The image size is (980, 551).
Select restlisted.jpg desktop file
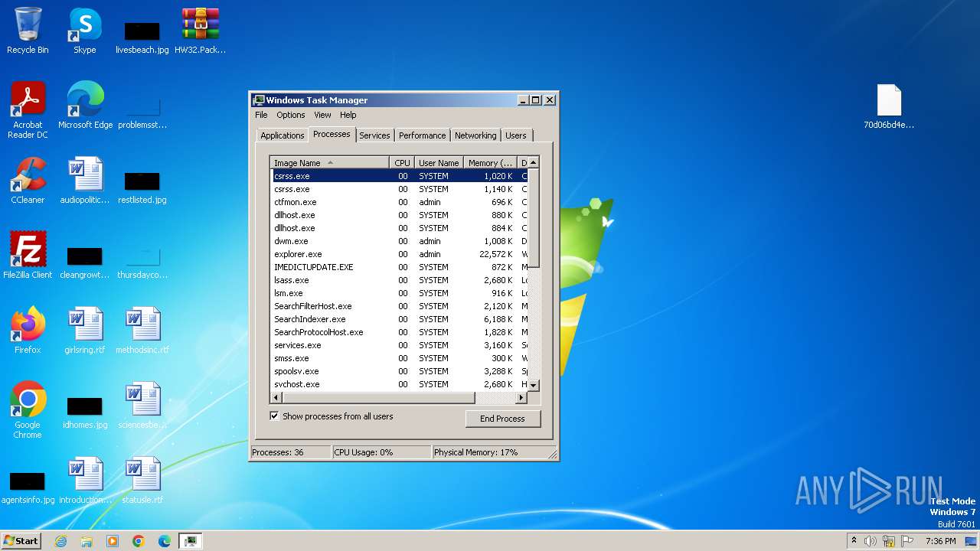(142, 186)
